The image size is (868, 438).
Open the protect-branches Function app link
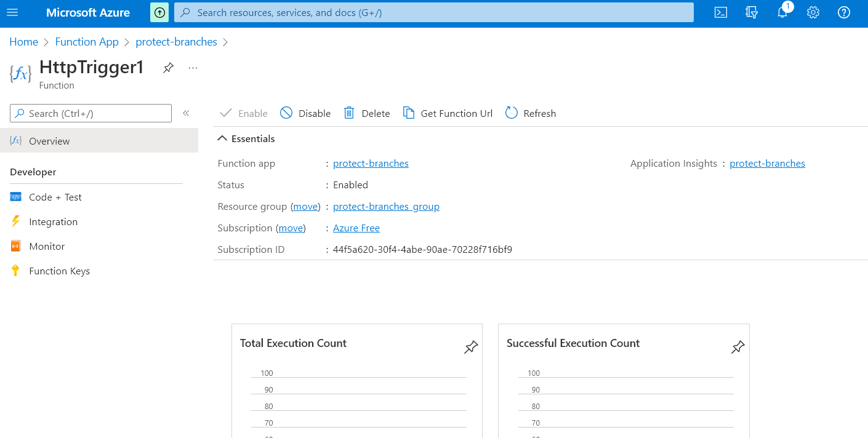[371, 164]
